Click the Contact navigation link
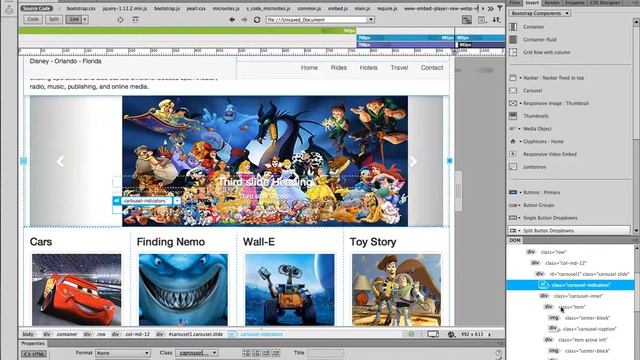Image resolution: width=640 pixels, height=360 pixels. coord(432,68)
